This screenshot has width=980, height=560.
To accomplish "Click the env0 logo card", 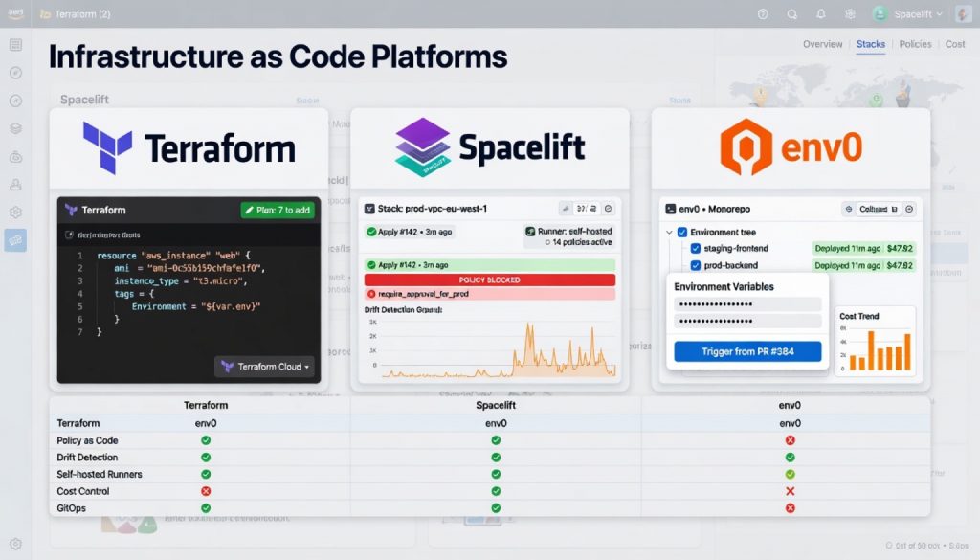I will (x=791, y=148).
